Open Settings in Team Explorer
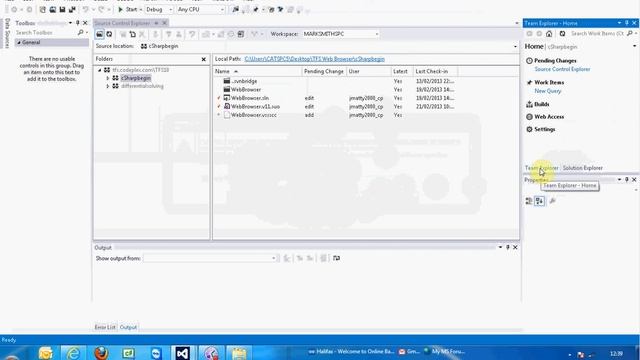 [544, 129]
